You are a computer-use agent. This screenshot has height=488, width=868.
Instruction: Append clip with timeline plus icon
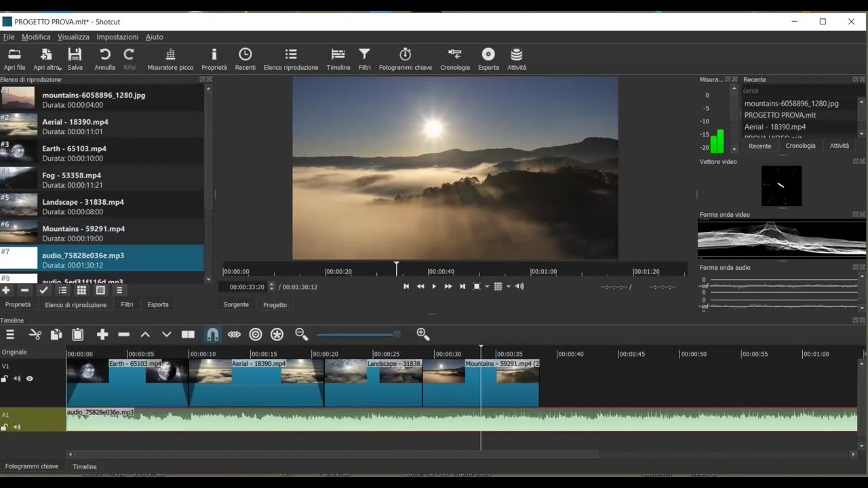coord(102,334)
